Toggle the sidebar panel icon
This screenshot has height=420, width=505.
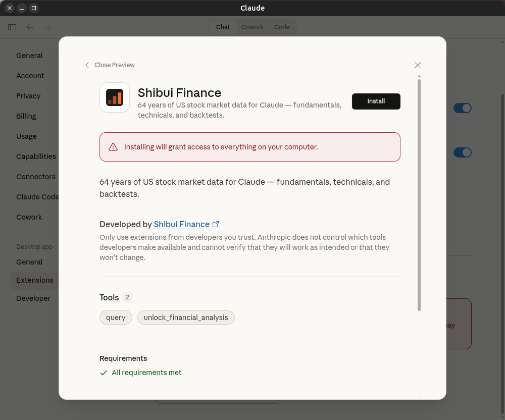coord(12,27)
